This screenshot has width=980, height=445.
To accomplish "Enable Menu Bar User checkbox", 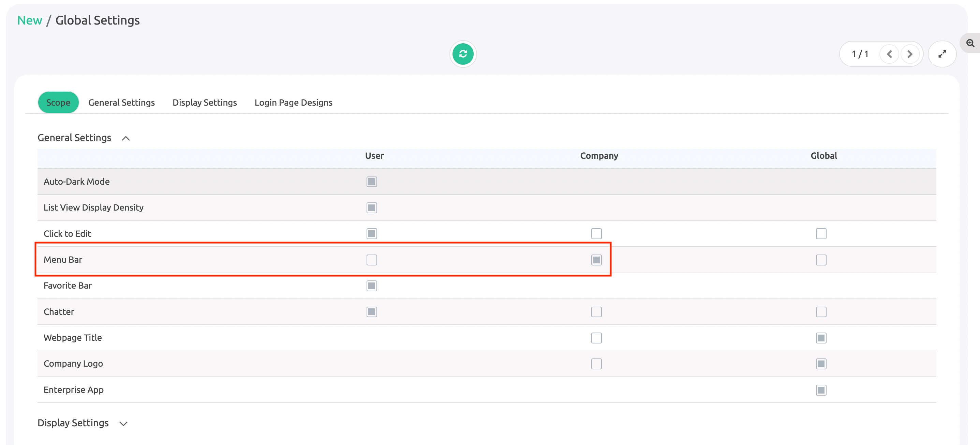I will 371,260.
